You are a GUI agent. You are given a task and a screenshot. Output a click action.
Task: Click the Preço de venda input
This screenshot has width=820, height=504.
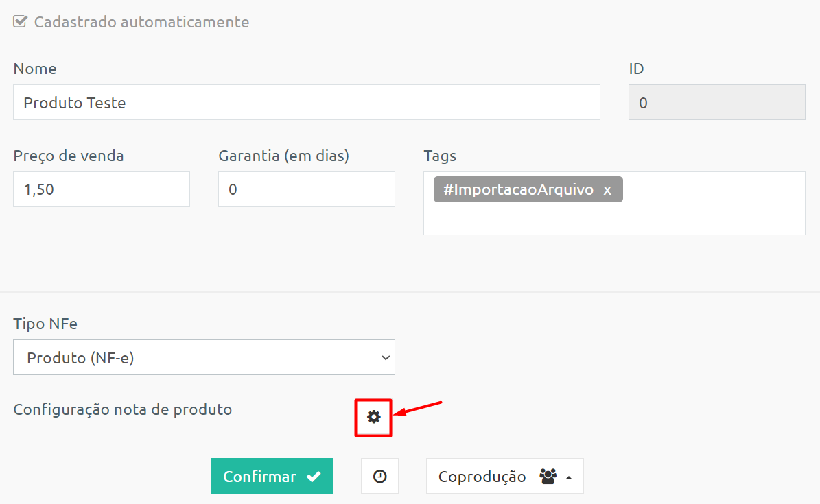[x=102, y=189]
